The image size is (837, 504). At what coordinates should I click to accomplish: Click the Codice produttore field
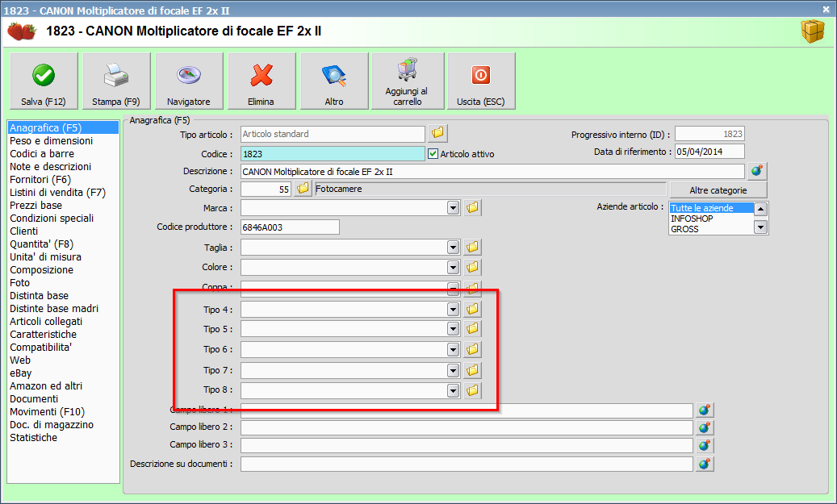(x=290, y=227)
